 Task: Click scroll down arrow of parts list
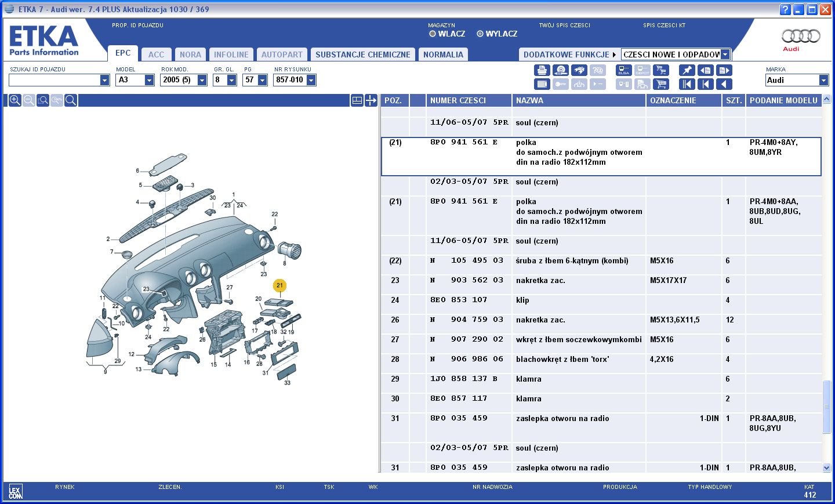click(x=827, y=467)
